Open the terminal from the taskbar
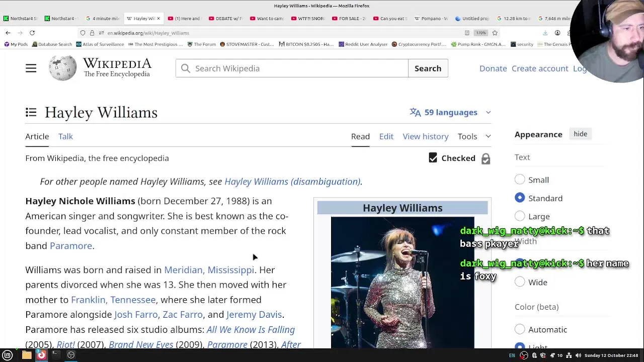Image resolution: width=644 pixels, height=362 pixels. [x=55, y=355]
